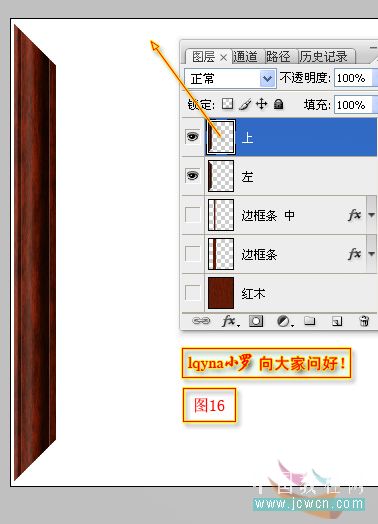Click the lock position move icon
The height and width of the screenshot is (524, 378).
pyautogui.click(x=261, y=104)
